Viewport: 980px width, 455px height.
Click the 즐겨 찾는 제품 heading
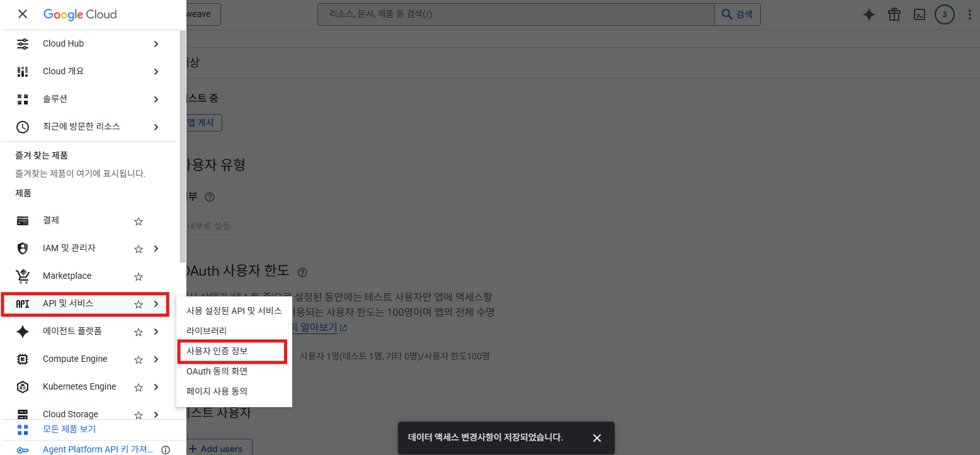coord(42,155)
